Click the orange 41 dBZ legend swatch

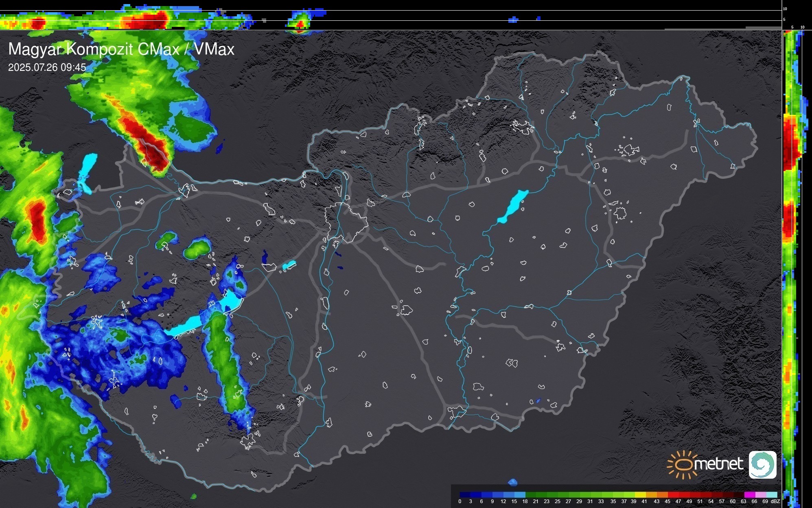coord(651,495)
